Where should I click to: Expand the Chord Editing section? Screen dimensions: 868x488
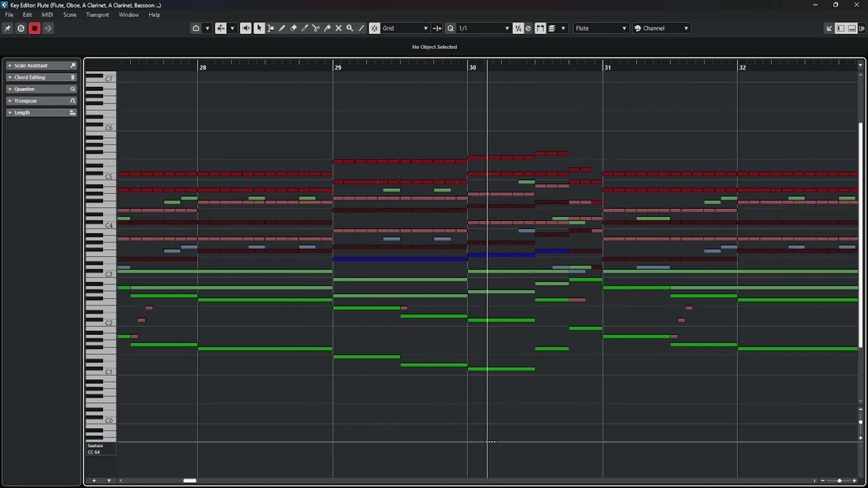pos(41,77)
